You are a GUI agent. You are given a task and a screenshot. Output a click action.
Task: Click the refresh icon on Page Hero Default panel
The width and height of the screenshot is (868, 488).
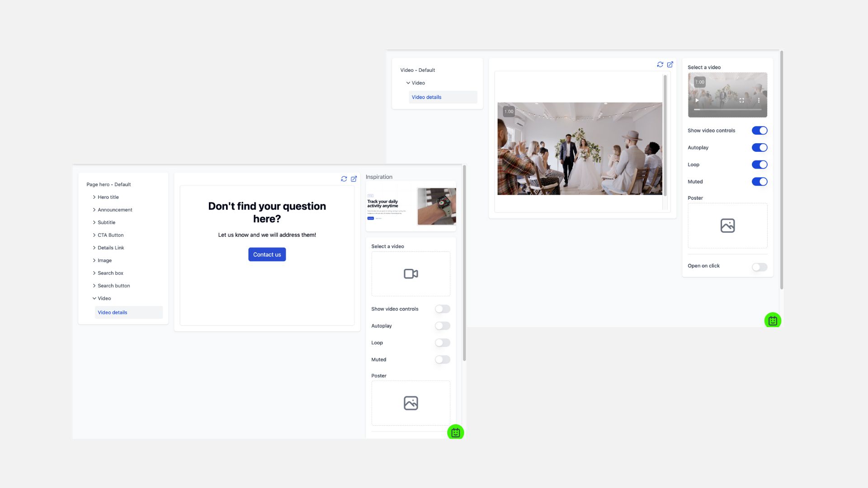(344, 179)
